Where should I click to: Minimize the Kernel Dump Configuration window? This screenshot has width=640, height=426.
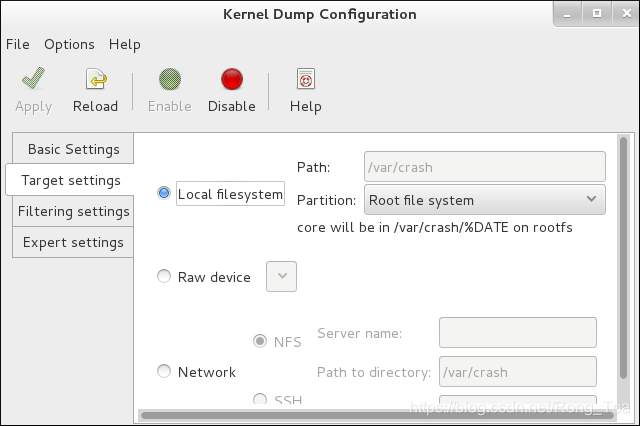tap(567, 14)
